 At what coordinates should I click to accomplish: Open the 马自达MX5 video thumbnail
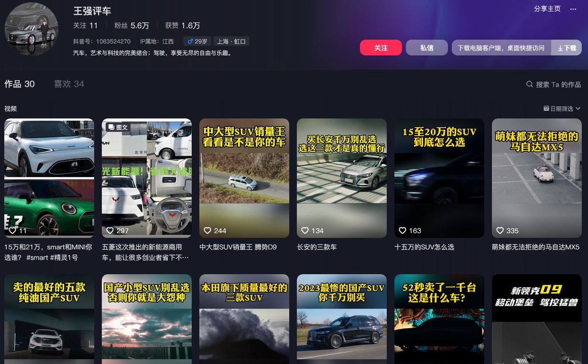537,178
